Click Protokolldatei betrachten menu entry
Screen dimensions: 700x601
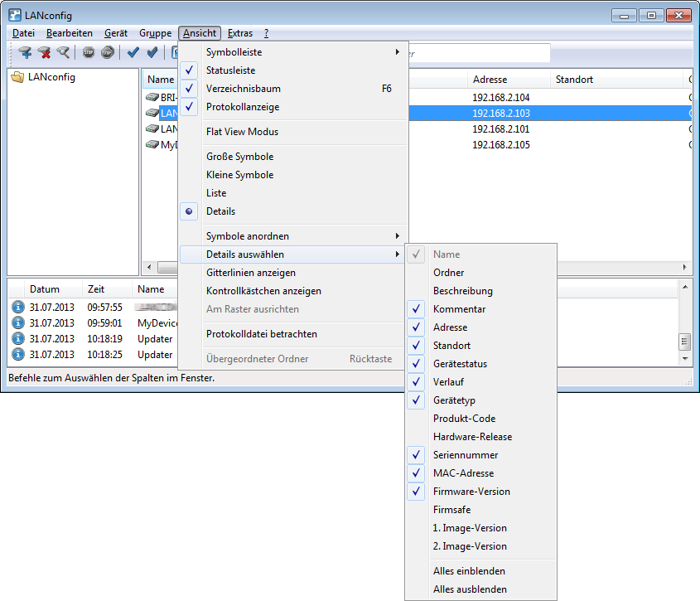pyautogui.click(x=261, y=334)
